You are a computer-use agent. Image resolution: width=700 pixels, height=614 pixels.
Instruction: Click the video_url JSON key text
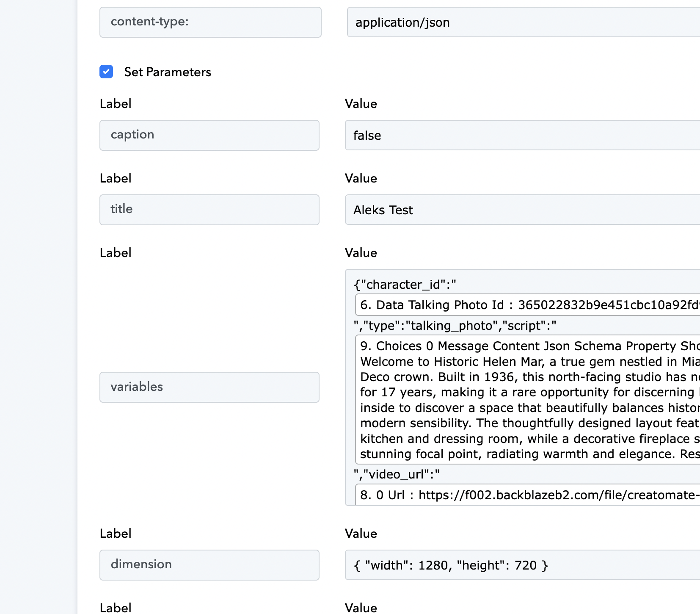pyautogui.click(x=397, y=474)
